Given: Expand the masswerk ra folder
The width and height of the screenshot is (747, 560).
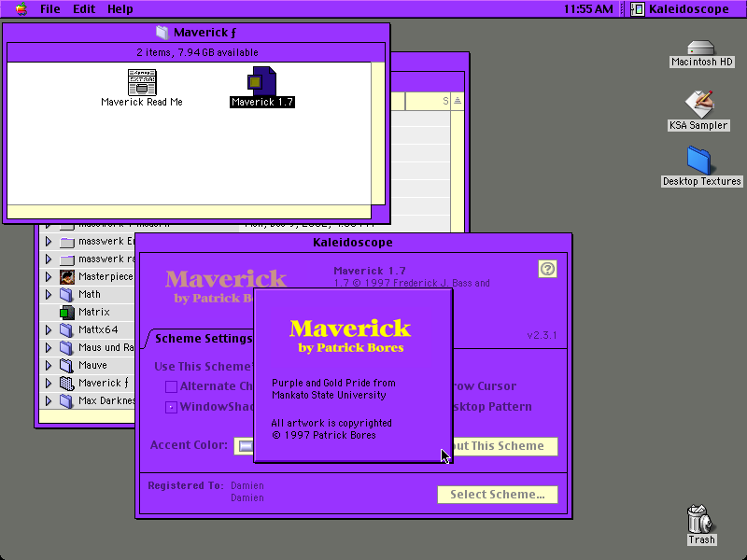Looking at the screenshot, I should click(49, 259).
